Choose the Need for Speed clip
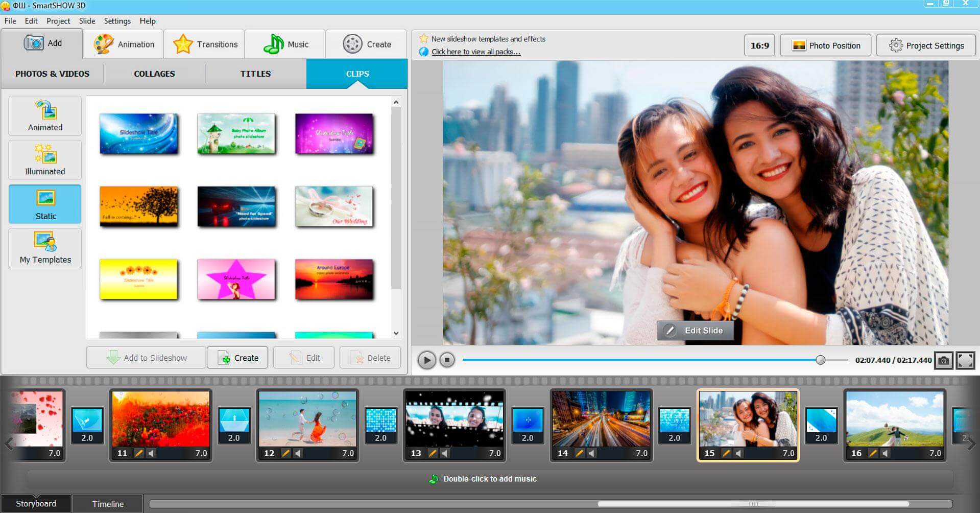Screen dimensions: 980x513 236,206
